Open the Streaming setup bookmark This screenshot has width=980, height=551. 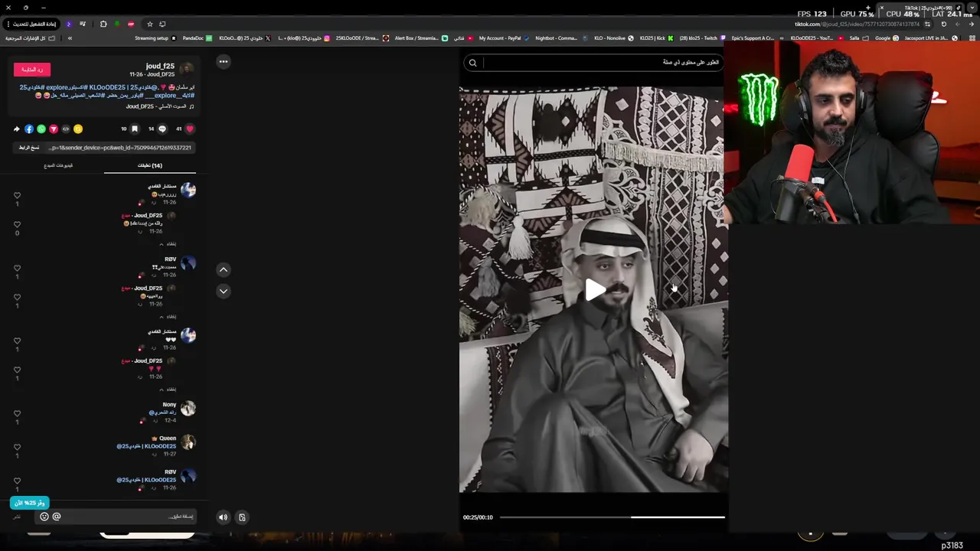pyautogui.click(x=155, y=38)
